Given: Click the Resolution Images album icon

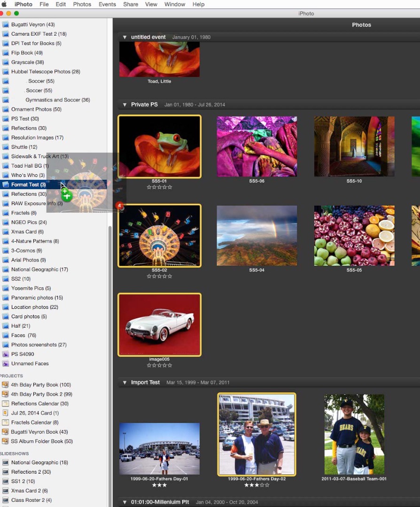Looking at the screenshot, I should (6, 138).
